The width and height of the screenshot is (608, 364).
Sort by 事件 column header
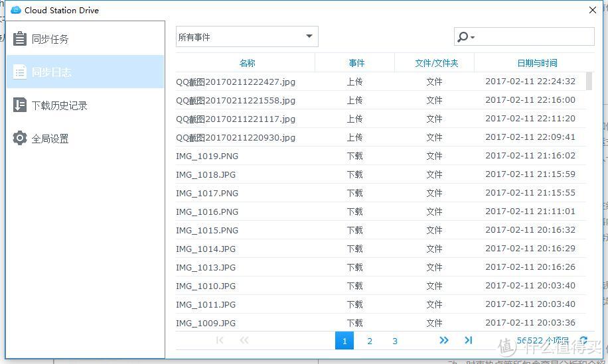tap(356, 63)
